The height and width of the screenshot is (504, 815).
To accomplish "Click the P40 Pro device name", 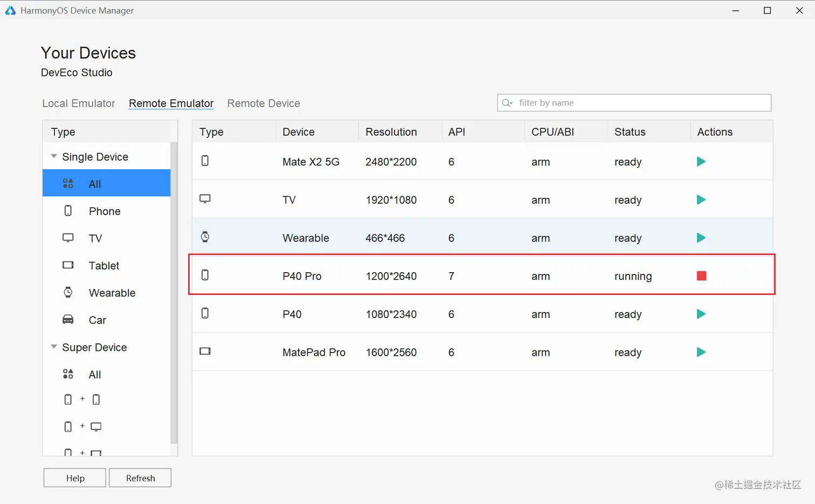I will coord(302,276).
